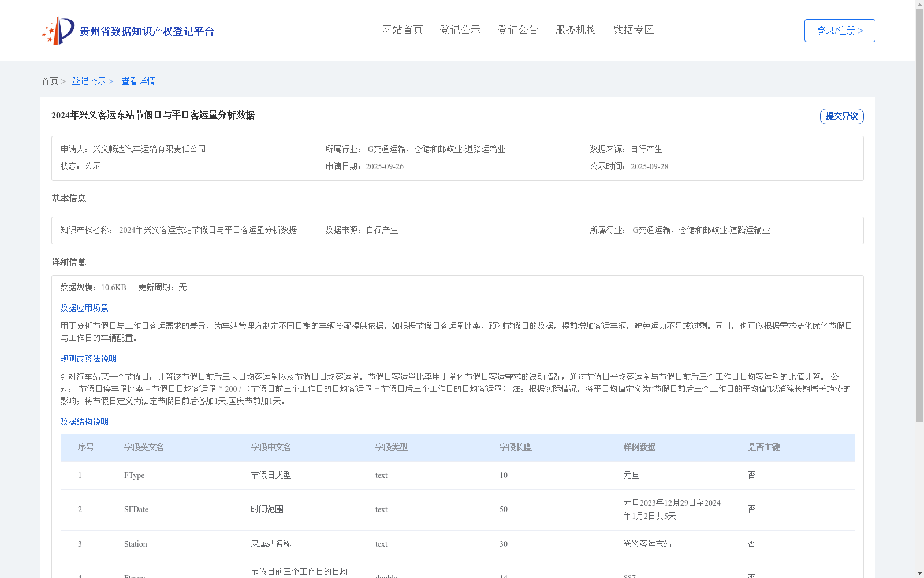Click the publicity time 2025-09-28

(x=649, y=166)
